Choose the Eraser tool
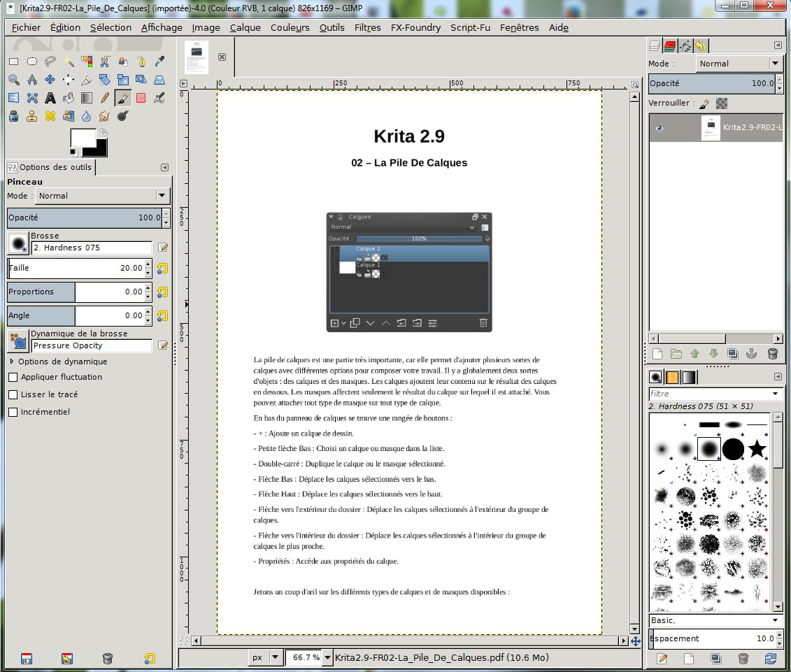The width and height of the screenshot is (791, 672). point(141,98)
